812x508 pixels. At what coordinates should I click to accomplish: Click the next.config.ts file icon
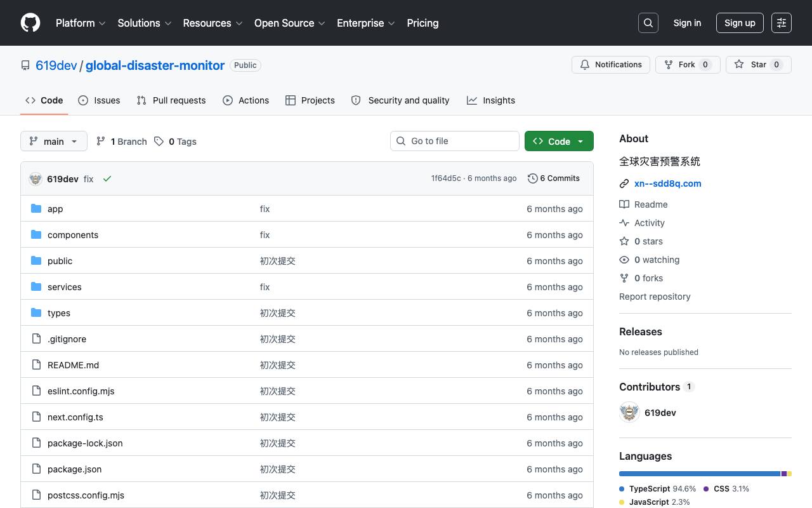click(x=36, y=417)
